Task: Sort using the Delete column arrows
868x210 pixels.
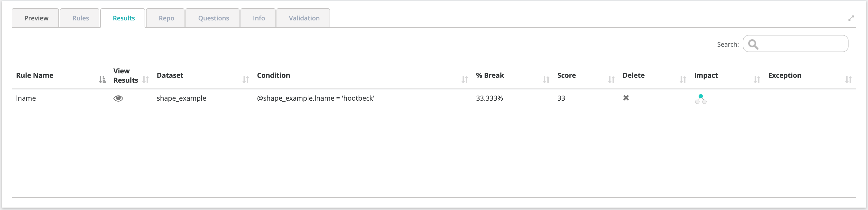Action: click(x=683, y=80)
